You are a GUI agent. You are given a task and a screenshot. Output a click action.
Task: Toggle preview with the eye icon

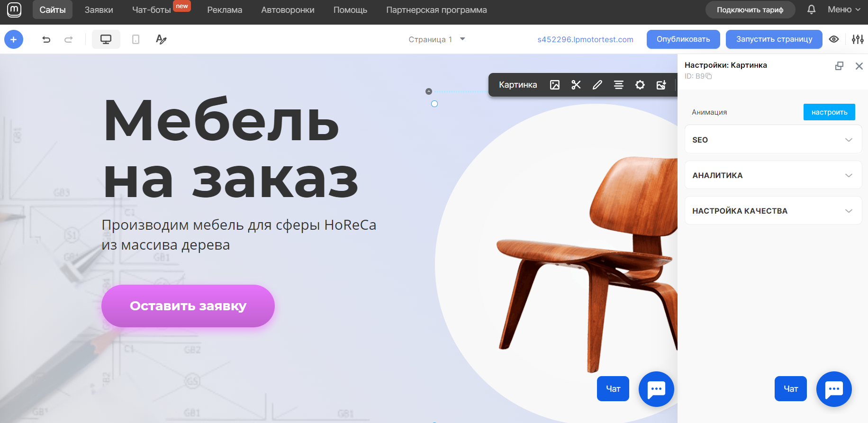[x=834, y=39]
